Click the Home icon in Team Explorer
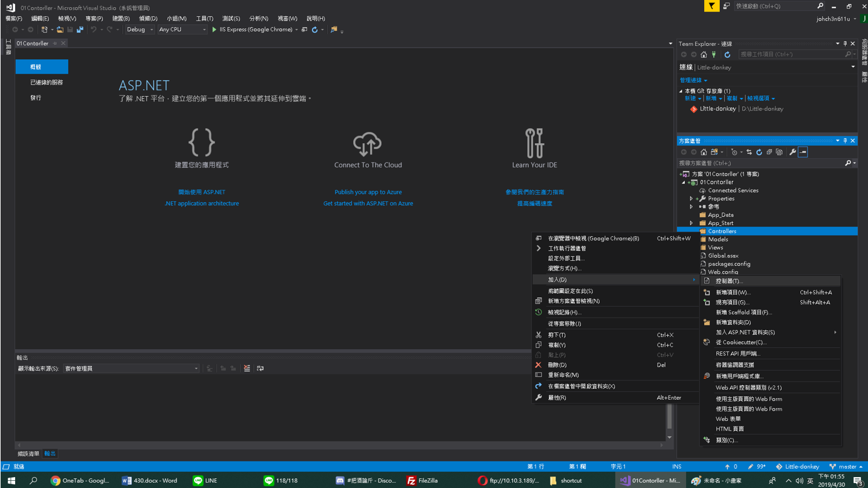The height and width of the screenshot is (488, 868). 704,54
